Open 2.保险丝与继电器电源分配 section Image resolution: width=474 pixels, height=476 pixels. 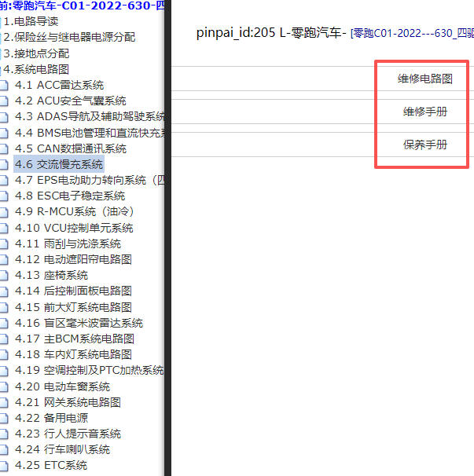[x=69, y=37]
